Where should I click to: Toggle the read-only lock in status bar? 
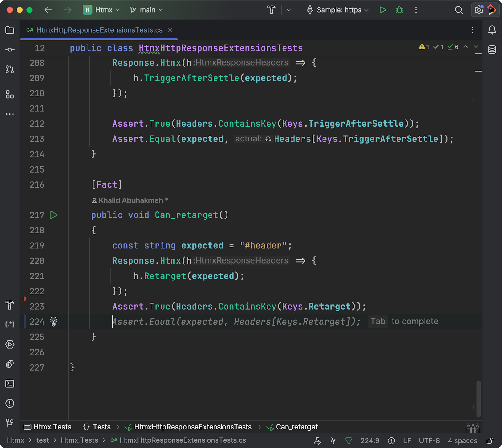point(490,441)
